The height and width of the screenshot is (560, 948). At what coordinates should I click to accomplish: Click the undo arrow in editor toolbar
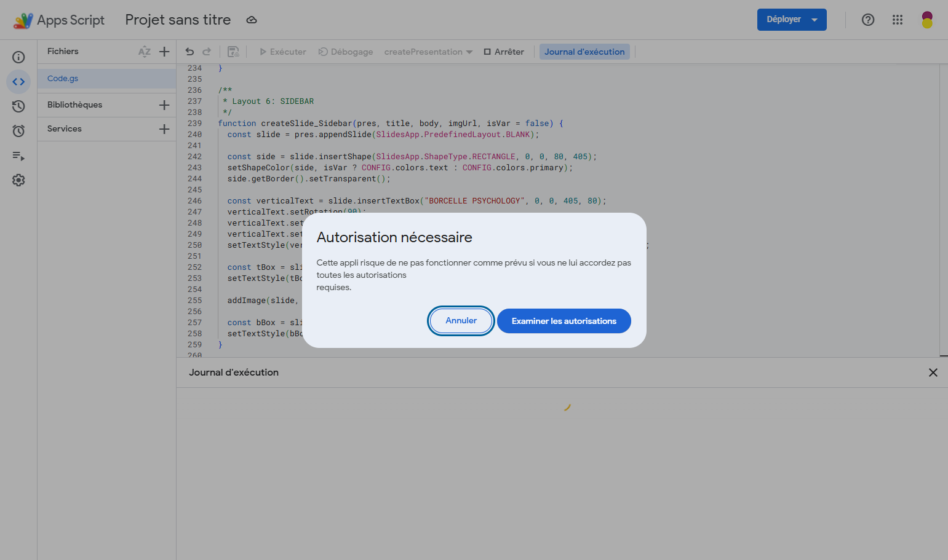point(189,52)
